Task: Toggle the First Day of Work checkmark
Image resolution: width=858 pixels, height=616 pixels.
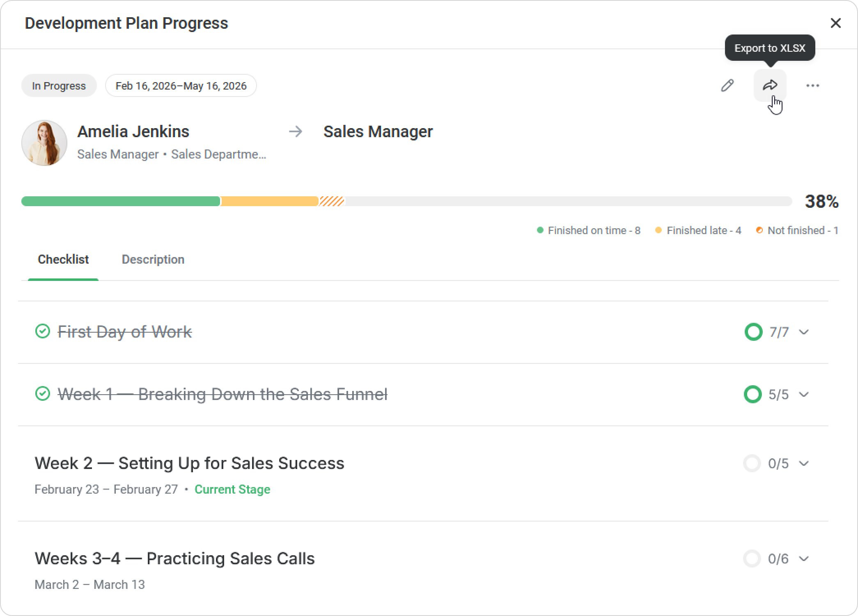Action: pos(42,331)
